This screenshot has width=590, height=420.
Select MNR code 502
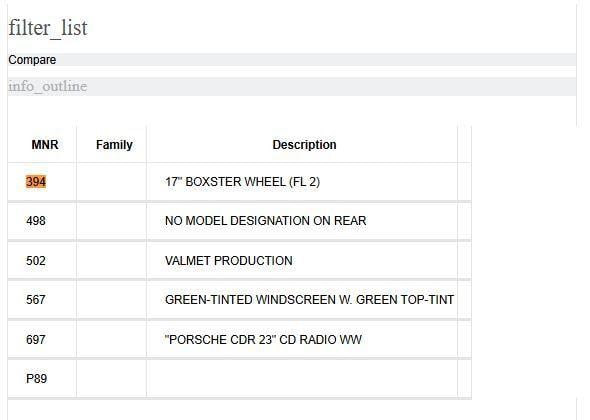click(x=36, y=260)
